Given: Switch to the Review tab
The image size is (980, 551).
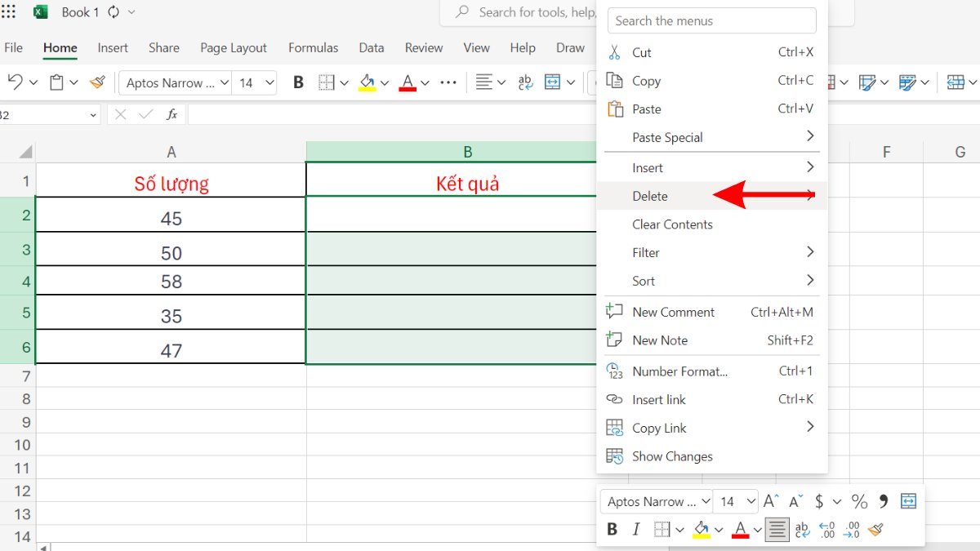Looking at the screenshot, I should pyautogui.click(x=424, y=48).
